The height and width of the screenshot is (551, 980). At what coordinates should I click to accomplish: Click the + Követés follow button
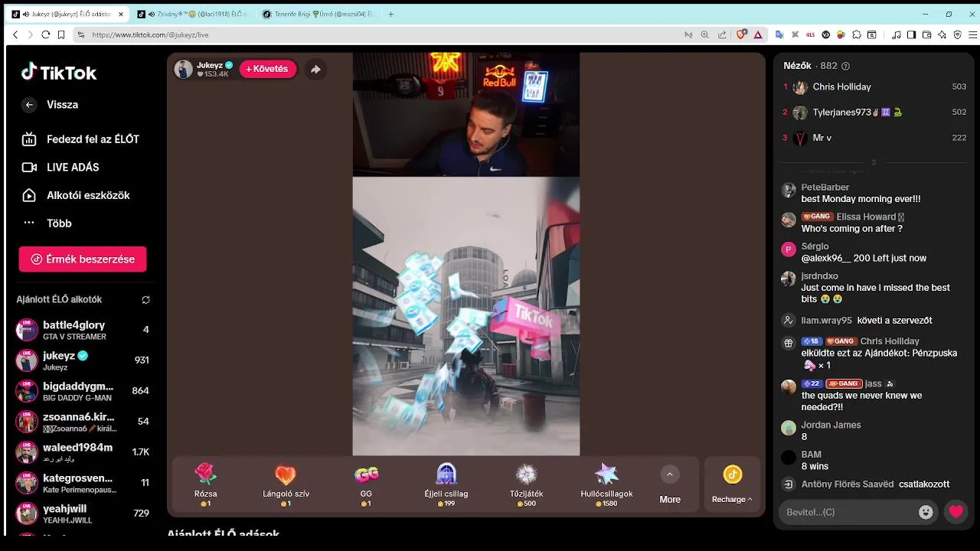point(268,69)
